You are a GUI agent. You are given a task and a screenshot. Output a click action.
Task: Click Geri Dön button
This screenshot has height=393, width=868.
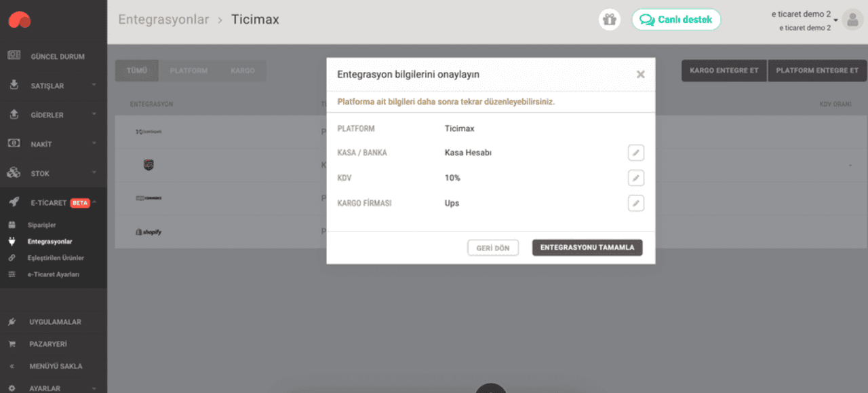(x=493, y=248)
